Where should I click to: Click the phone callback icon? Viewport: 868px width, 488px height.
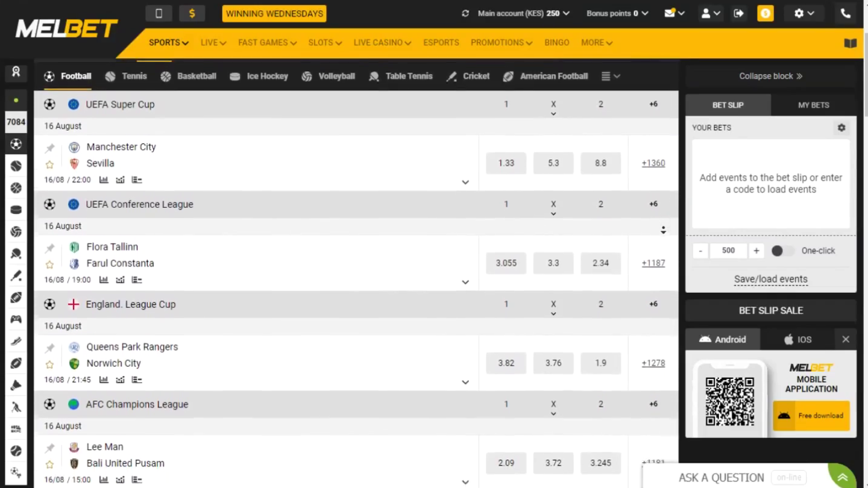845,13
